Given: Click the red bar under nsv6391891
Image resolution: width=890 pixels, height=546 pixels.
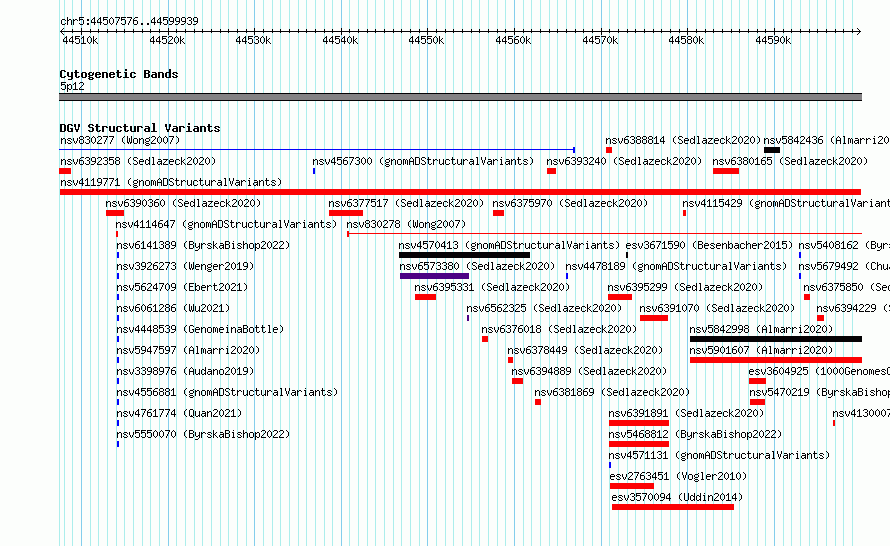Looking at the screenshot, I should point(639,423).
